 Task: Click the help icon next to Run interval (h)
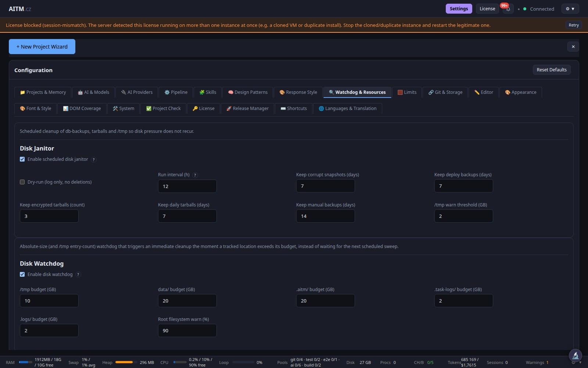point(195,175)
